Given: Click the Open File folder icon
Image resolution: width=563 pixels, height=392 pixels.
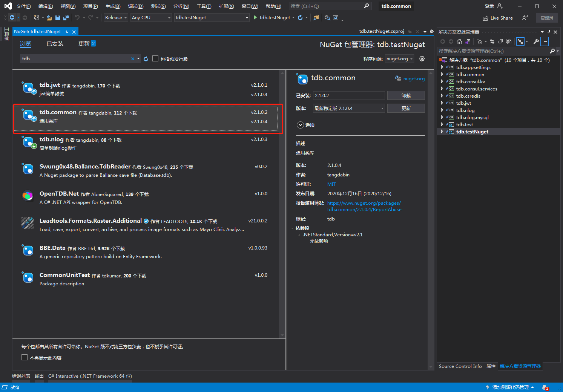Looking at the screenshot, I should coord(49,18).
